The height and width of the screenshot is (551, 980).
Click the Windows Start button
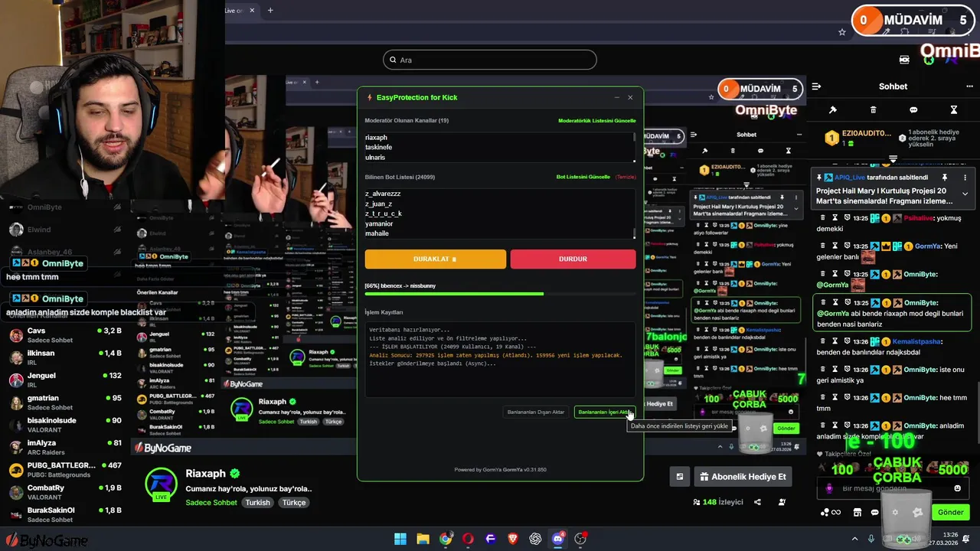pos(400,539)
